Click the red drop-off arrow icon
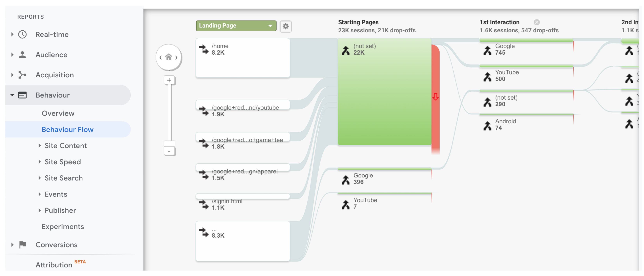This screenshot has width=644, height=276. [435, 97]
